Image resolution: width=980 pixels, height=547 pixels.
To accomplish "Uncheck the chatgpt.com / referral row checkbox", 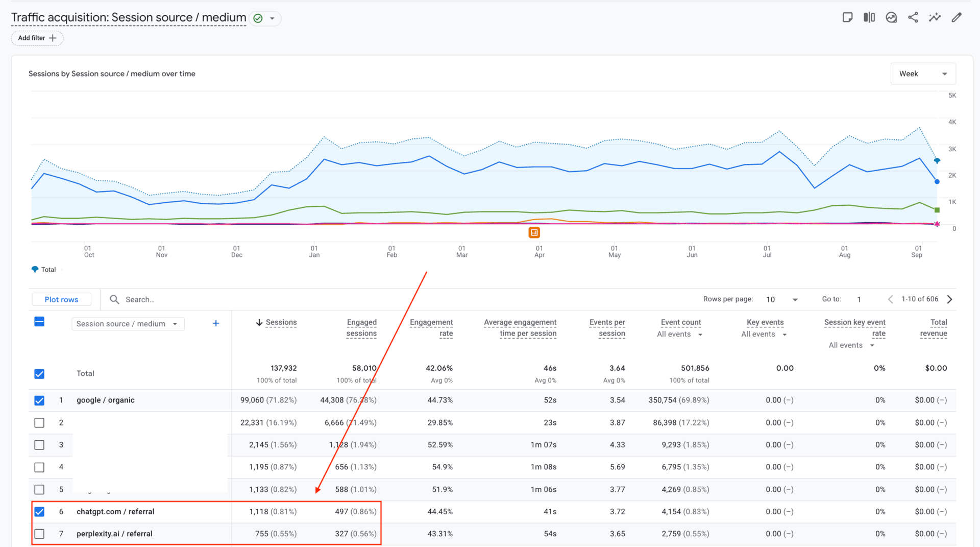I will click(x=39, y=512).
